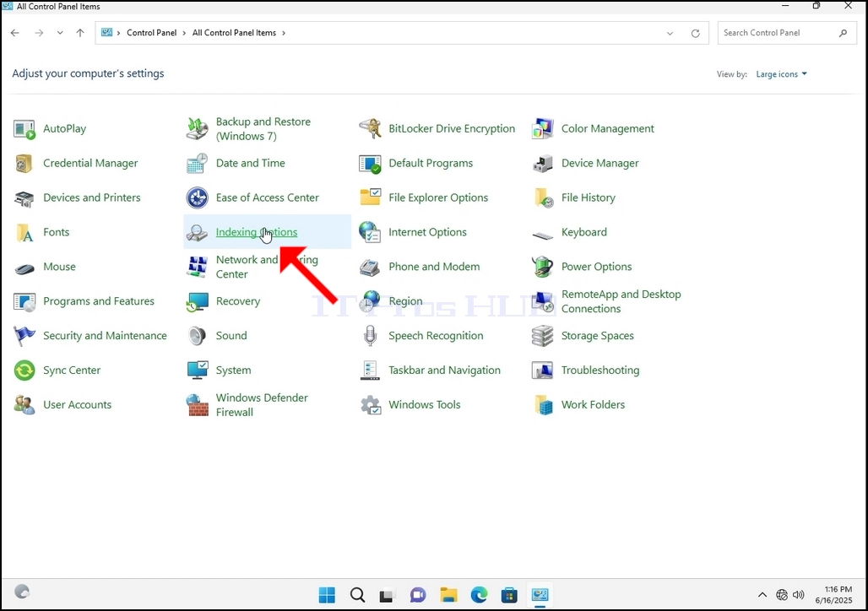Open Network and Sharing Center icon
The height and width of the screenshot is (611, 868).
pos(197,267)
